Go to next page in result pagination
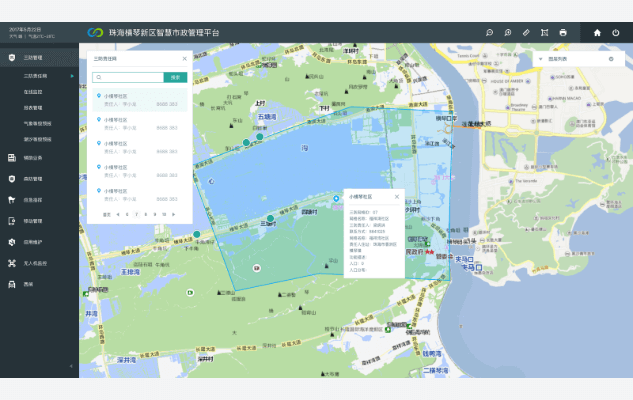 (x=174, y=214)
